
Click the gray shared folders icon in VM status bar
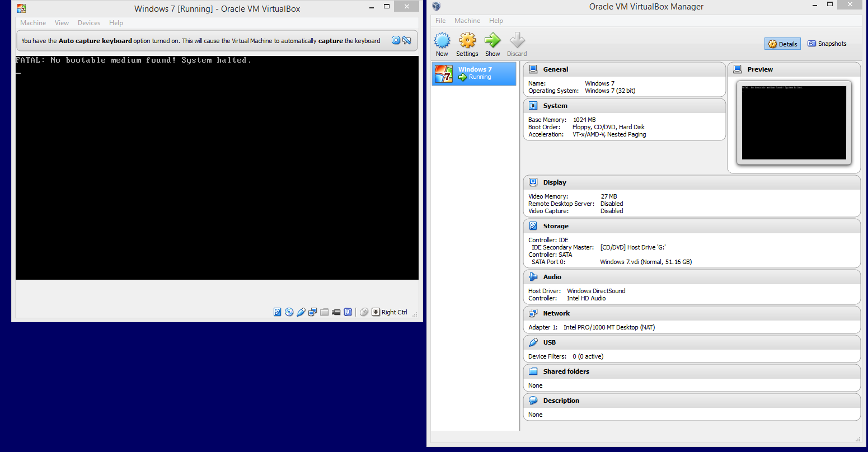[x=325, y=312]
